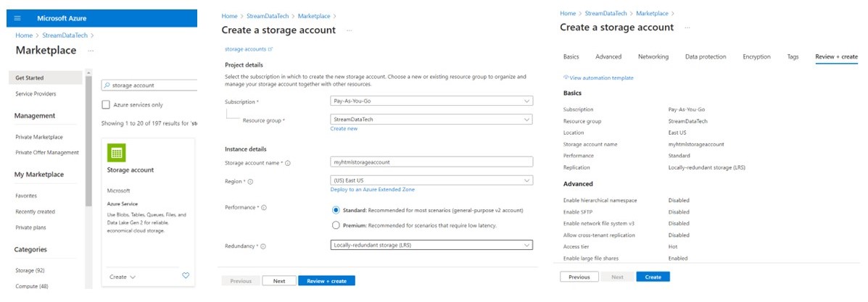Viewport: 868px width, 302px height.
Task: Click Previous button on the review page
Action: click(579, 277)
